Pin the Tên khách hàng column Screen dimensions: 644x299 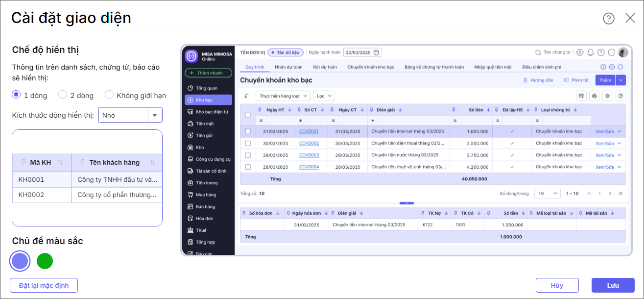click(84, 162)
